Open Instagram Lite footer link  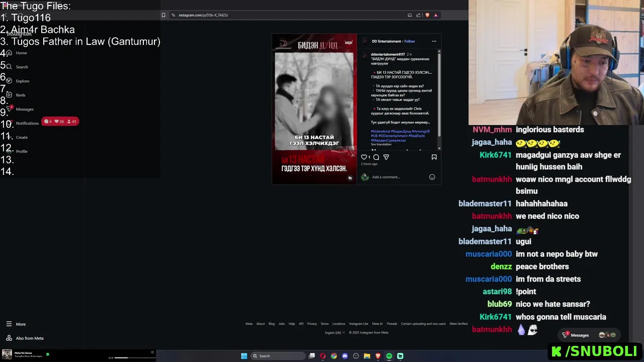[x=359, y=324]
